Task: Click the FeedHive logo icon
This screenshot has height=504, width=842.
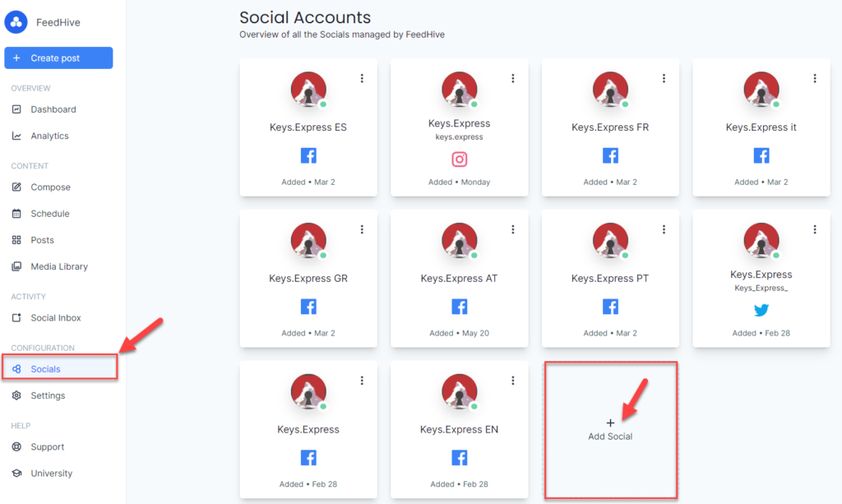Action: 16,22
